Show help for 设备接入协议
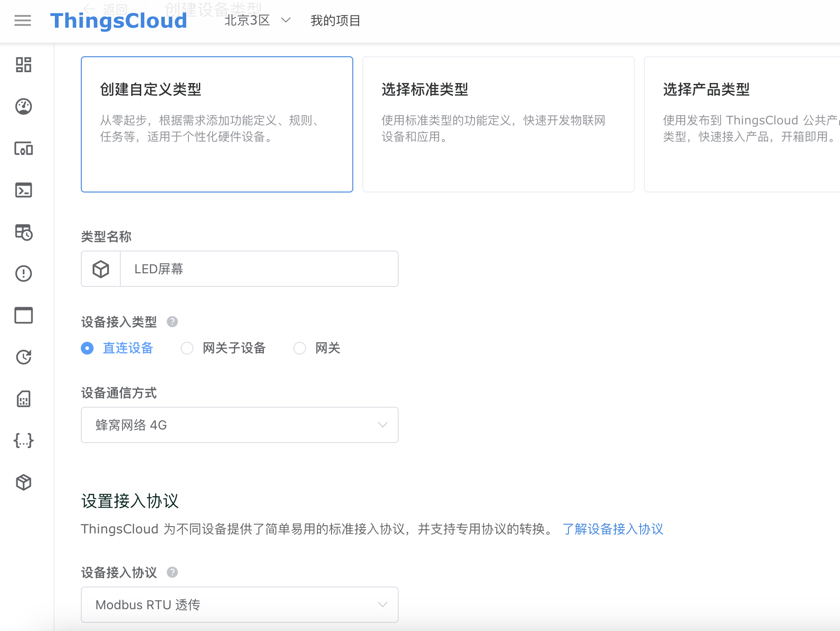The image size is (840, 631). pos(172,572)
